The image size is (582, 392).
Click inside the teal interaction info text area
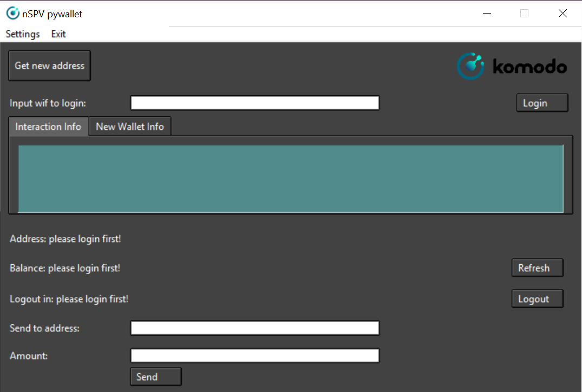coord(291,179)
